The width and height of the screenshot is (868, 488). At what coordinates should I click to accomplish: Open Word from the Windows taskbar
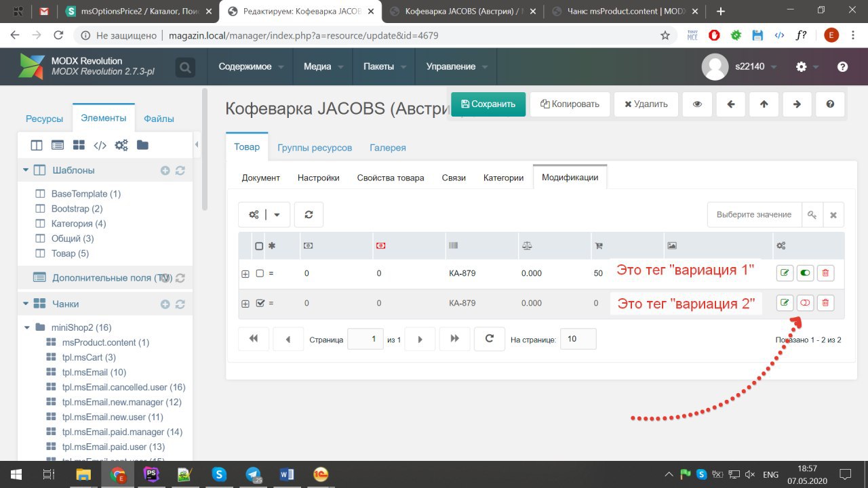pyautogui.click(x=287, y=474)
